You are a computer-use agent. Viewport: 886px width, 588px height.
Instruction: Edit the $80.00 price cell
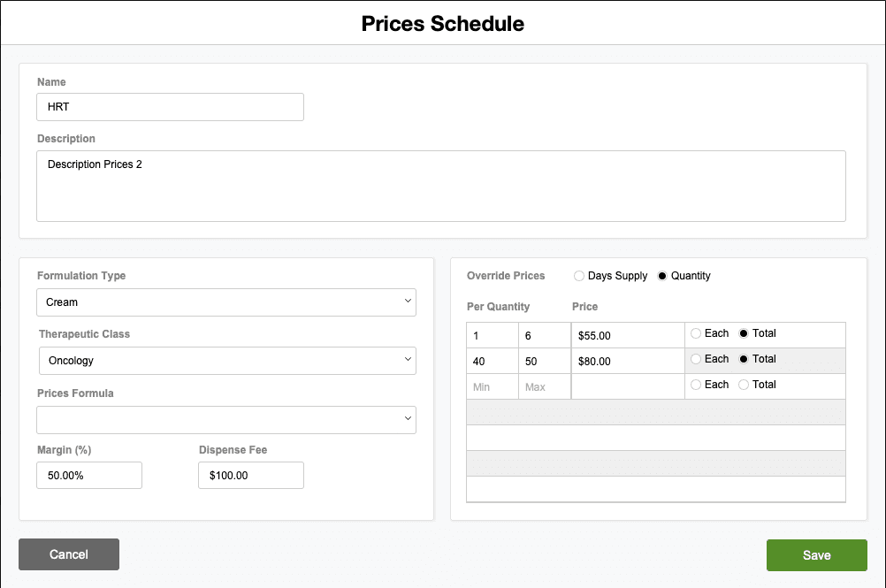pyautogui.click(x=628, y=362)
